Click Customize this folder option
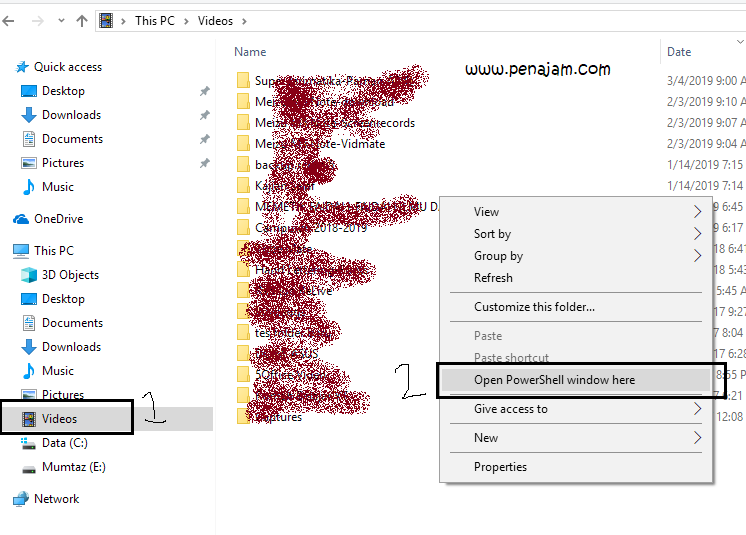 tap(534, 307)
